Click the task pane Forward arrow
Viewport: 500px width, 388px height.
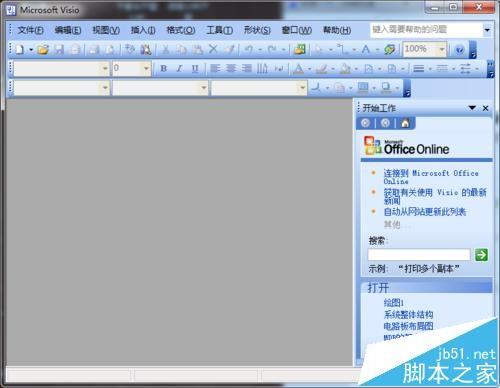(x=385, y=123)
